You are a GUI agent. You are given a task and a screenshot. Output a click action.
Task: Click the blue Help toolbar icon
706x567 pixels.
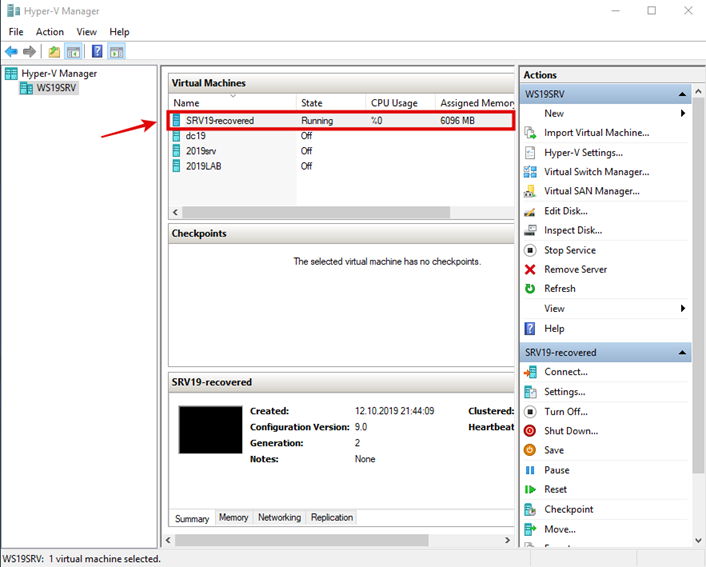97,52
